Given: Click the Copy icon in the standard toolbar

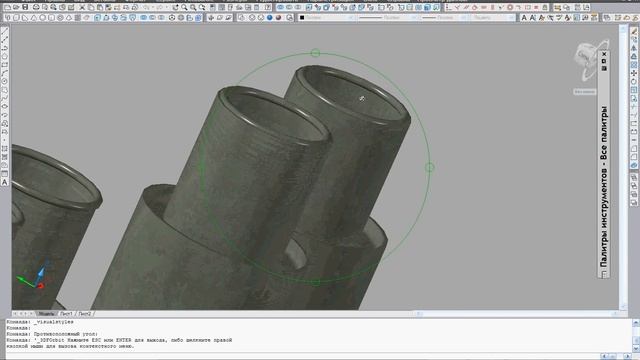Looking at the screenshot, I should tap(91, 7).
